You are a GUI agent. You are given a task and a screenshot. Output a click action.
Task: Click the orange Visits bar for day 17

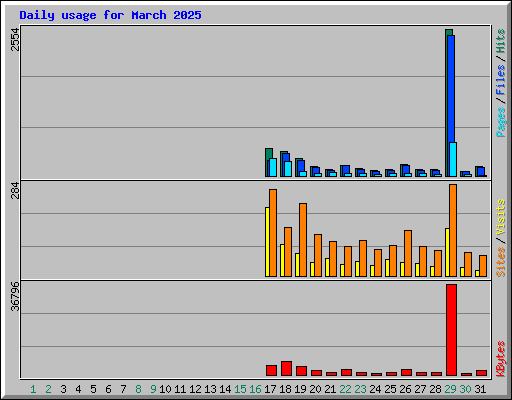click(273, 233)
